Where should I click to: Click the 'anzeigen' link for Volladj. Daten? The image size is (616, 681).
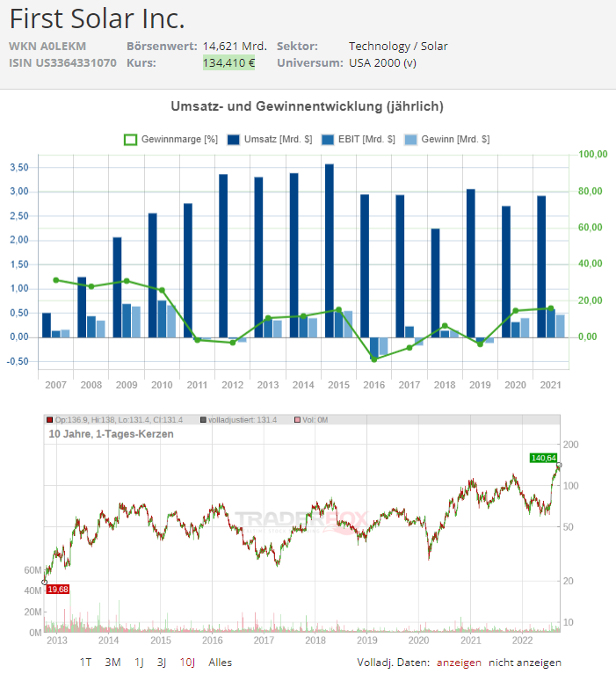459,663
